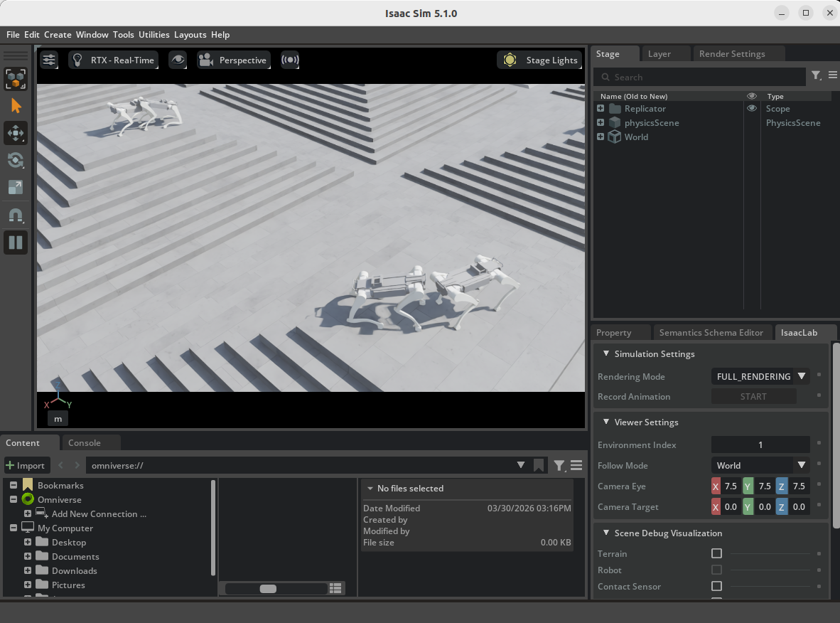Screen dimensions: 840x623
Task: Enable the Terrain debug visualization checkbox
Action: pyautogui.click(x=716, y=553)
